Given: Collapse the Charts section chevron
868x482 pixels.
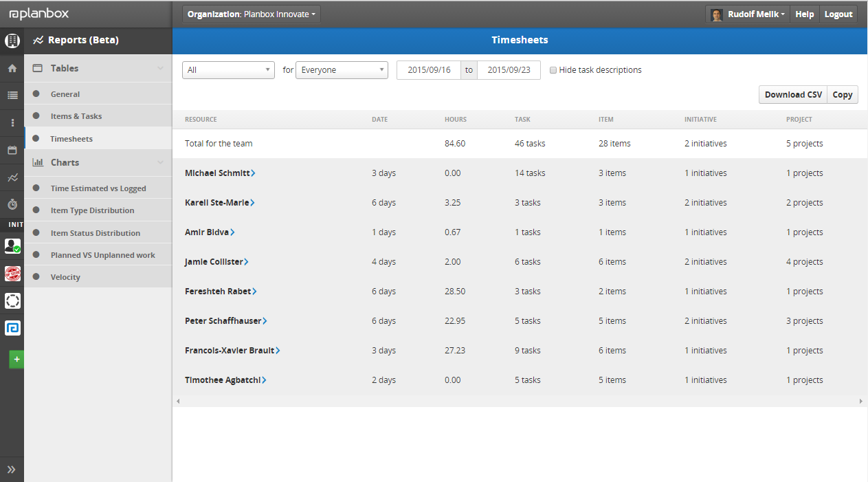Looking at the screenshot, I should pyautogui.click(x=160, y=162).
